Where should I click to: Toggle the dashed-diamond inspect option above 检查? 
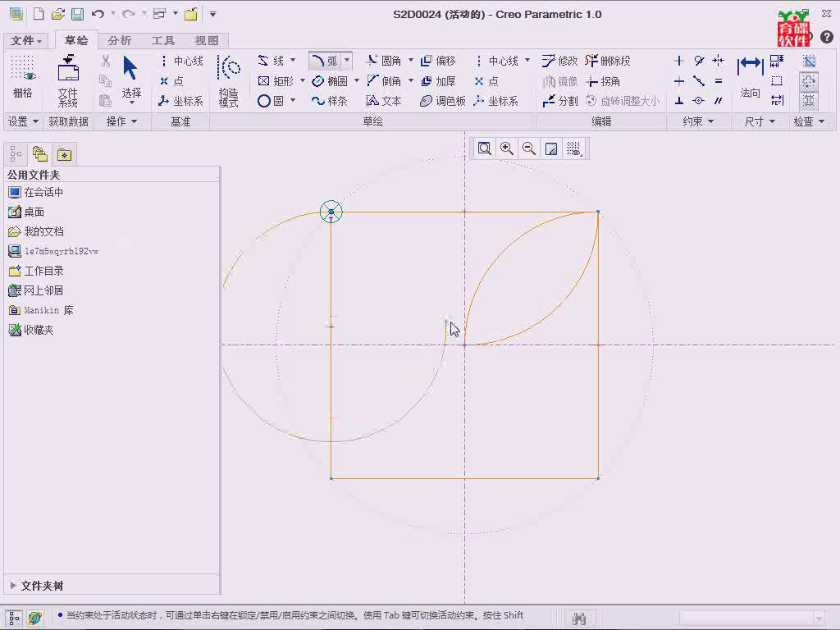coord(809,81)
